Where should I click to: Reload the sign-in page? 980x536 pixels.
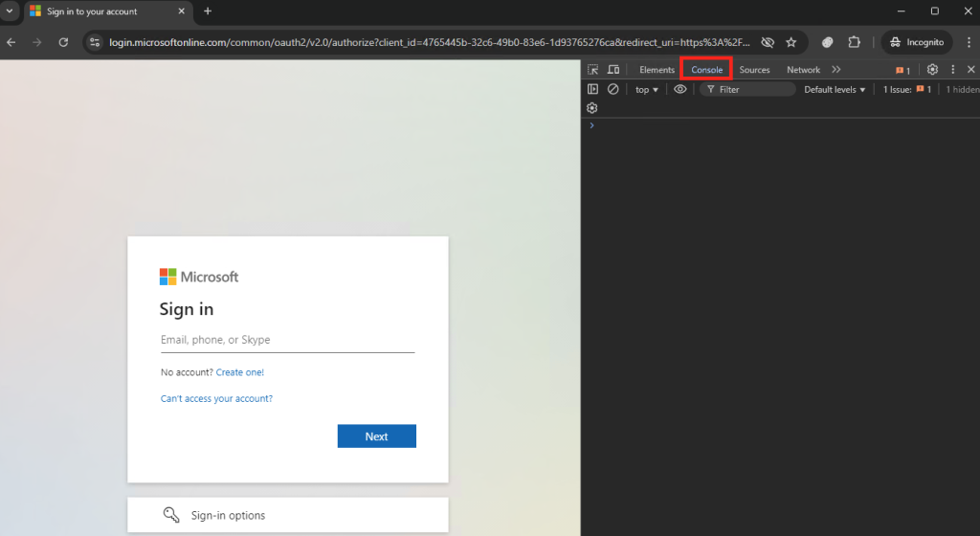(x=63, y=42)
